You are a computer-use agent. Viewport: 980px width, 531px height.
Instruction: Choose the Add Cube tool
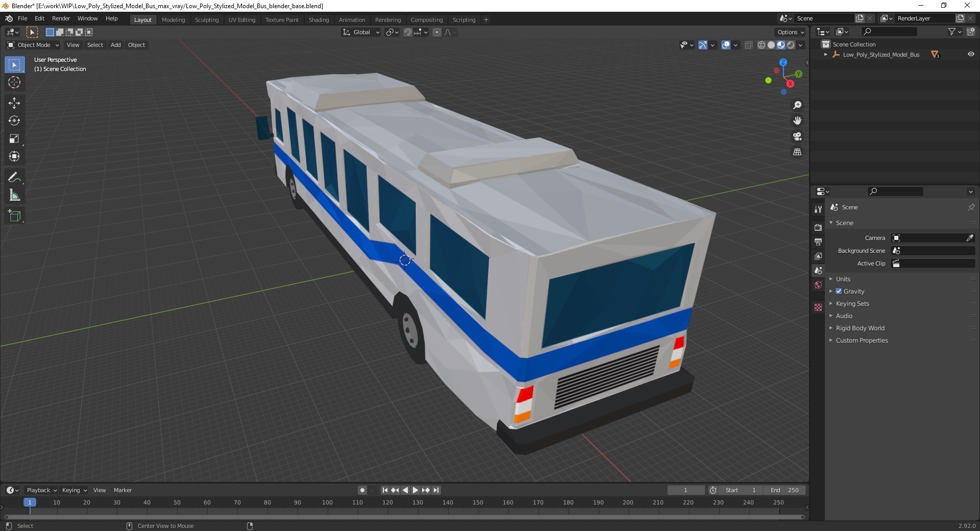(x=14, y=216)
